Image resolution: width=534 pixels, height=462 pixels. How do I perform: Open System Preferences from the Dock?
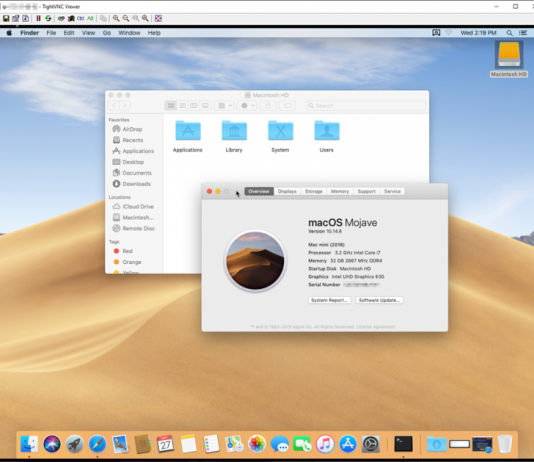click(x=371, y=444)
